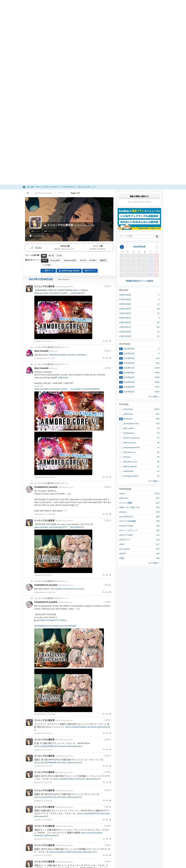Click the home icon in the breadcrumb
This screenshot has height=868, width=186.
28,193
